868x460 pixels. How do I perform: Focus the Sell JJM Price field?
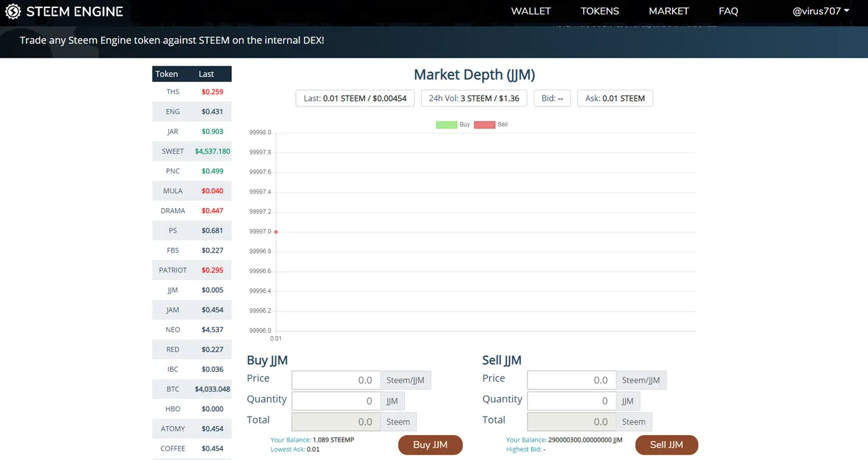pos(572,380)
